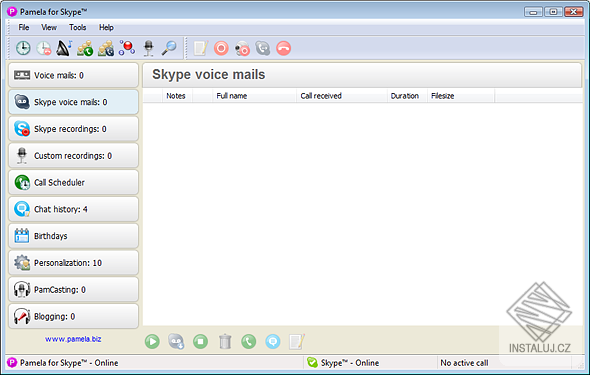
Task: Open the Personalization: 10 section
Action: 73,263
